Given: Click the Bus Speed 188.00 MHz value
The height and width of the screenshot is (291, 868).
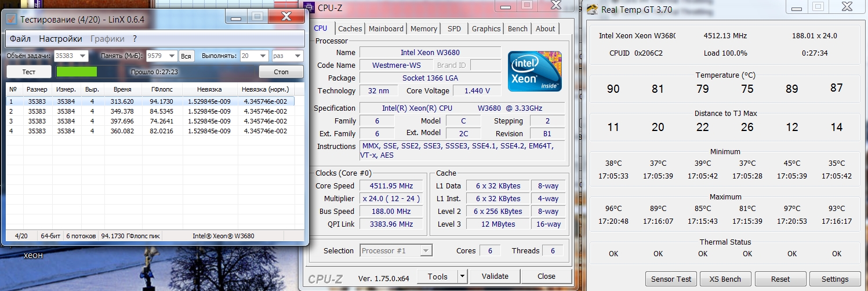Looking at the screenshot, I should pos(391,211).
